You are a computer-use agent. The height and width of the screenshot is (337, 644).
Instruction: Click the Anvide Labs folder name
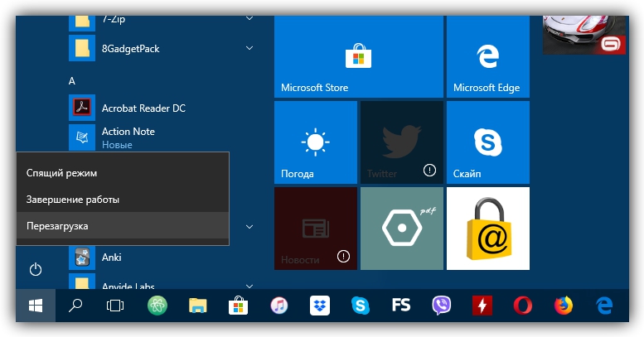(x=128, y=286)
